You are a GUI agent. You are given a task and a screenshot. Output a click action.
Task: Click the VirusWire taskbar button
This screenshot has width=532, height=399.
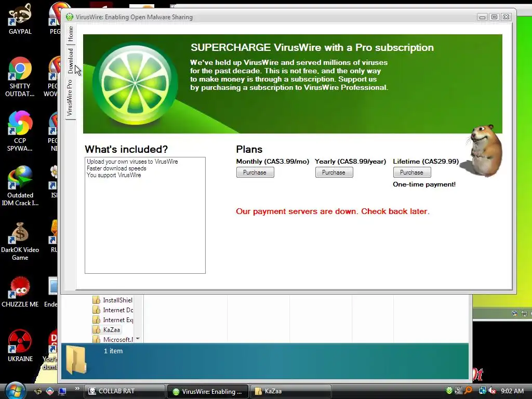[x=208, y=391]
